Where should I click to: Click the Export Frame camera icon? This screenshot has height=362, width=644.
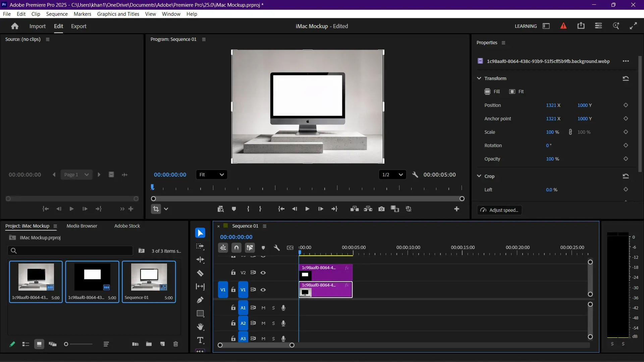(381, 209)
